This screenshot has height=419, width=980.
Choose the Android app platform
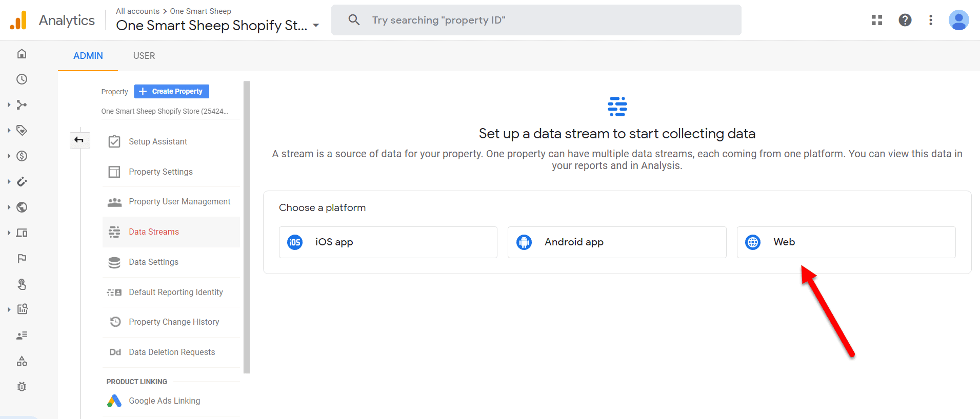617,242
